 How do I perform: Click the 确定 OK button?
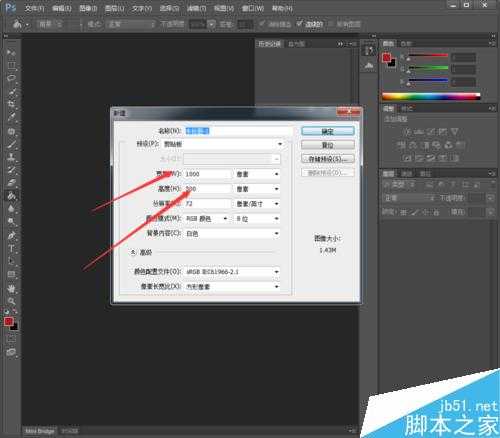[x=328, y=131]
